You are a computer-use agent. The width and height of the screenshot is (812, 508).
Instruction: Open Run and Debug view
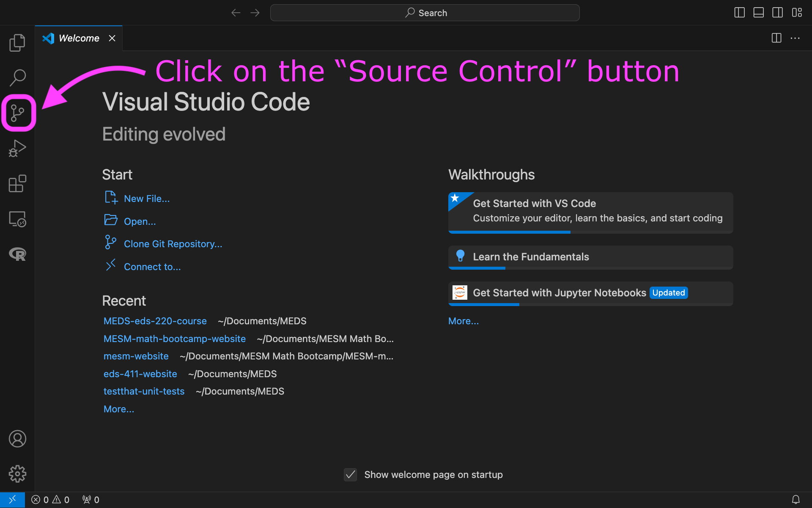pos(17,149)
